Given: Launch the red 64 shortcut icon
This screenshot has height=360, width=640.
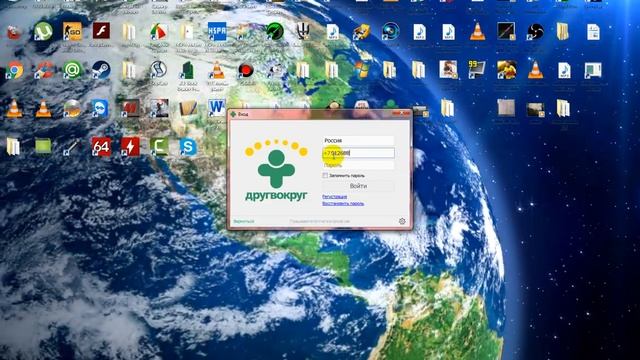Looking at the screenshot, I should tap(101, 147).
